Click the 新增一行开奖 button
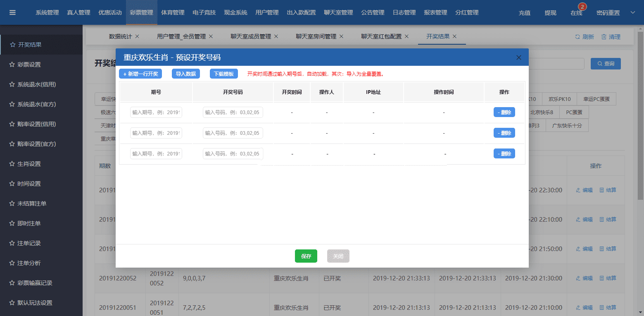Screen dimensions: 644x316 coord(140,74)
